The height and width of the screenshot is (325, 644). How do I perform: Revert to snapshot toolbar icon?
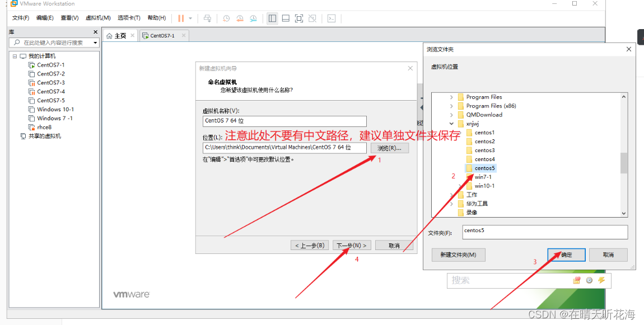point(240,18)
